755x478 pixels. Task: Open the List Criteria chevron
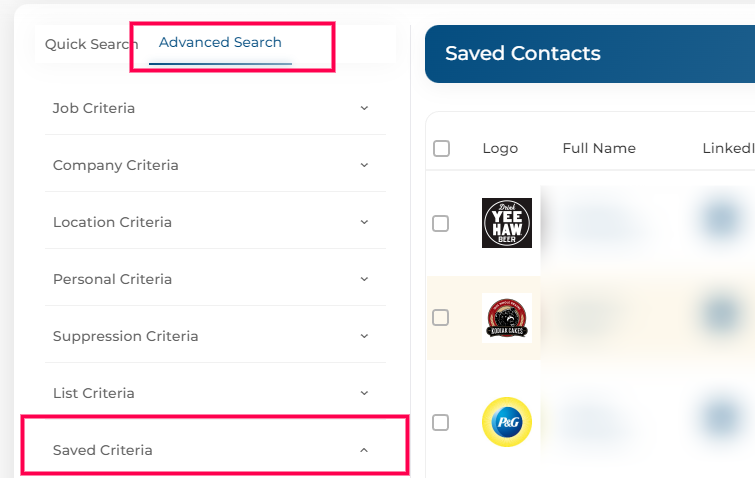coord(364,393)
